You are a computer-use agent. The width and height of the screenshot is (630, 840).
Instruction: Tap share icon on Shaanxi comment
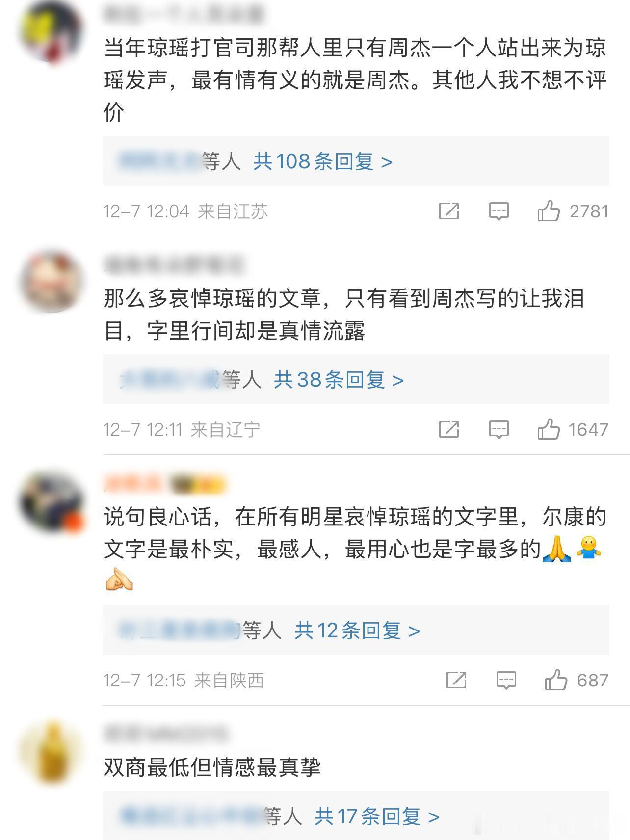pos(456,680)
